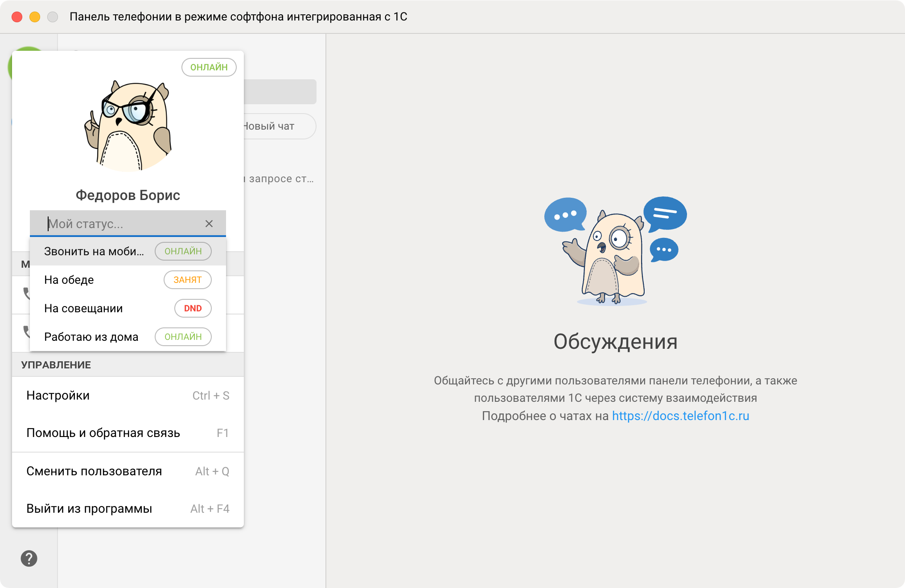This screenshot has width=905, height=588.
Task: Click the owl avatar of Федоров Борис
Action: click(128, 126)
